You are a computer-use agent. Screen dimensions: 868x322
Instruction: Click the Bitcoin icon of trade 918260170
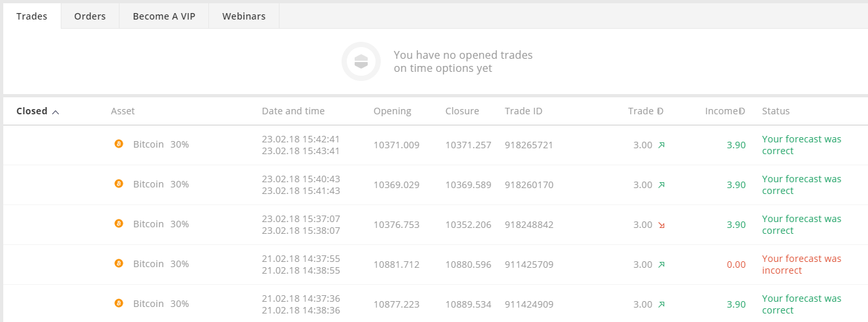pos(119,184)
